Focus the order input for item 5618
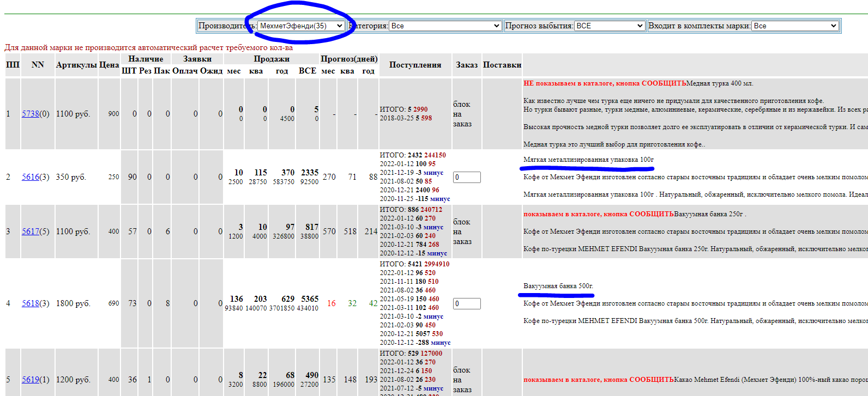The width and height of the screenshot is (868, 396). click(467, 303)
